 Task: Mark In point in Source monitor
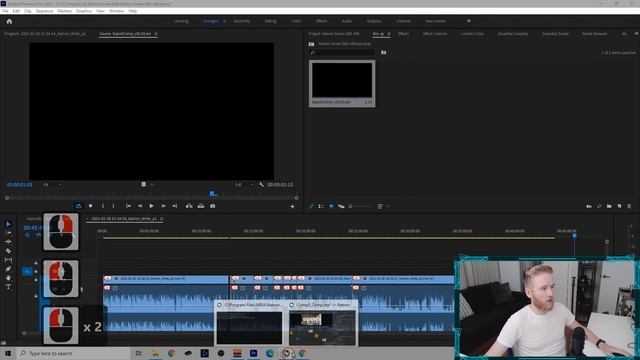click(x=103, y=206)
